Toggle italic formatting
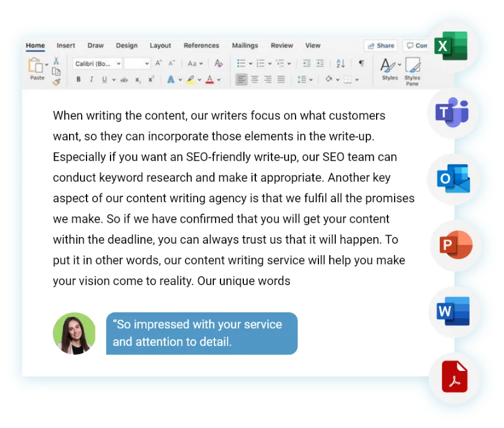This screenshot has height=428, width=504. pyautogui.click(x=91, y=79)
